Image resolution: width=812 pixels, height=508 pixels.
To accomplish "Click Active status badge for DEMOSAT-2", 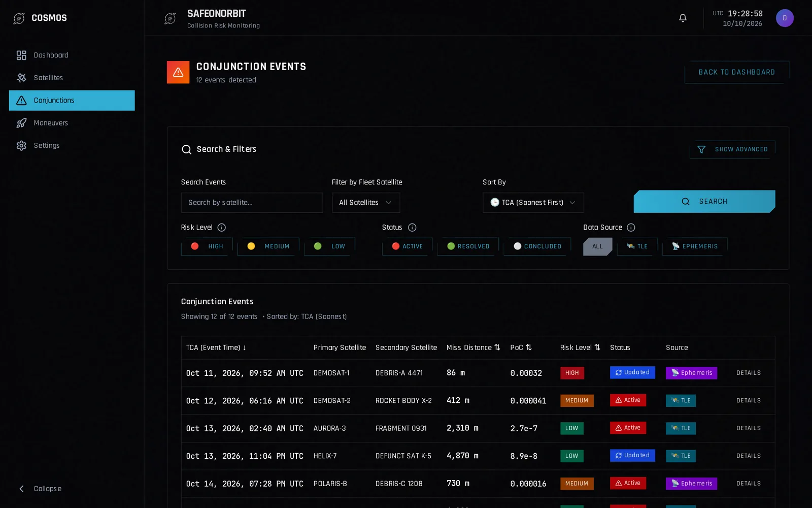I will point(628,400).
